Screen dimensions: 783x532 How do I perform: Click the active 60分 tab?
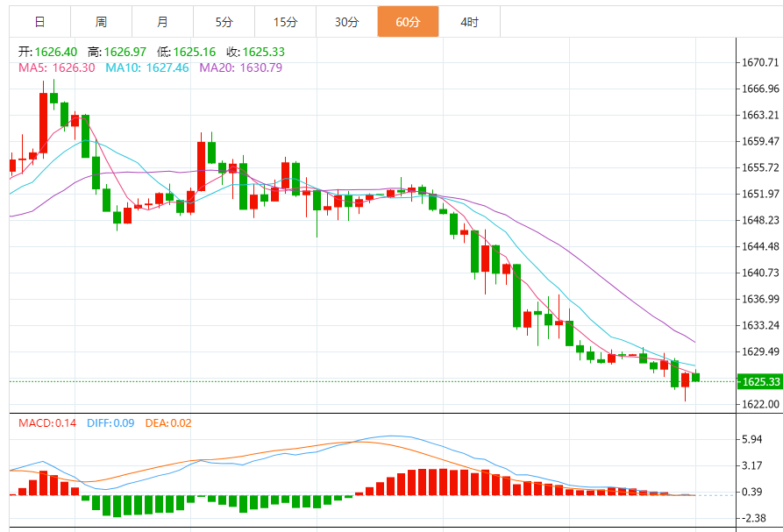pyautogui.click(x=408, y=22)
